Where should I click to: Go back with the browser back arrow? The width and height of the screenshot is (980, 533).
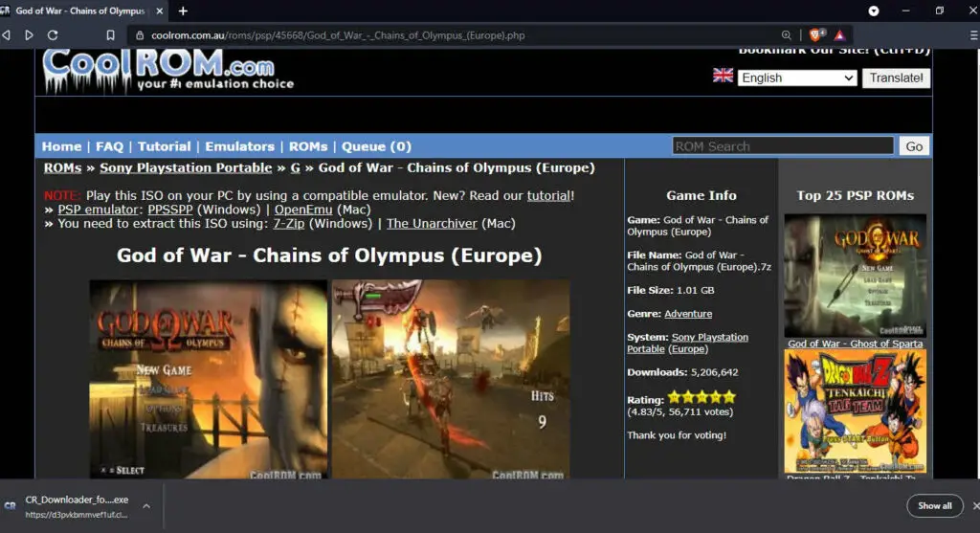[7, 35]
